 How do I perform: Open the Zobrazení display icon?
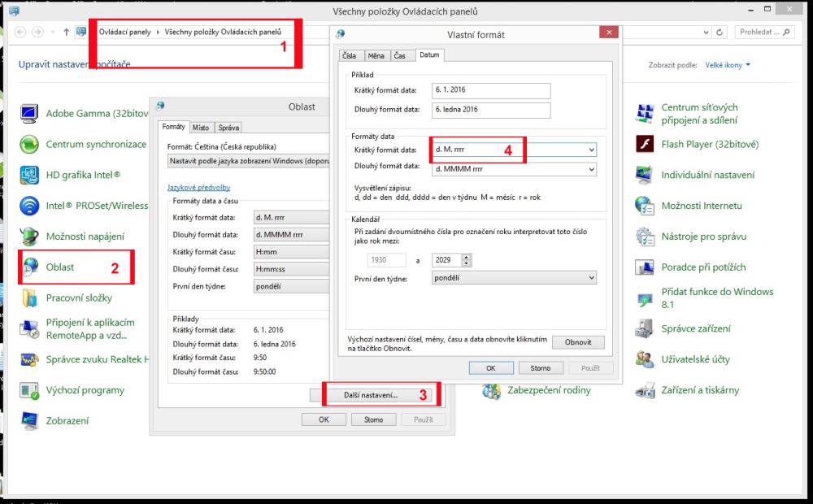point(29,420)
